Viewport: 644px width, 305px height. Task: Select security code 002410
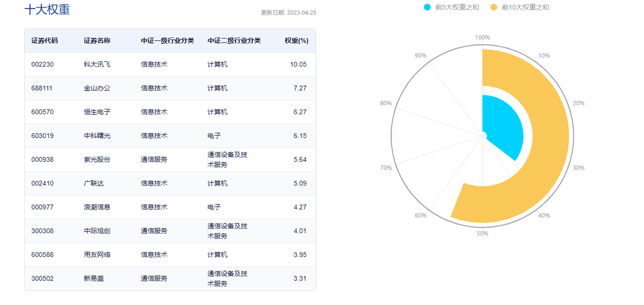tap(42, 183)
